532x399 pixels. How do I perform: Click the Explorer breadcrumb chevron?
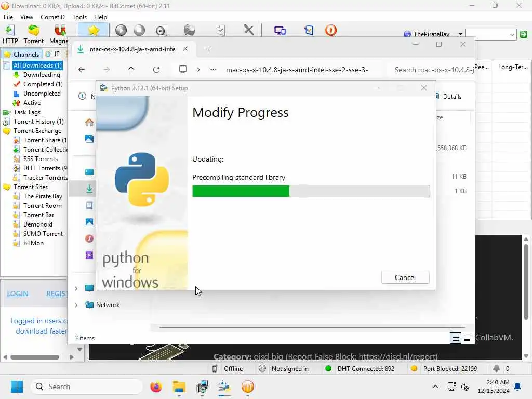pos(198,70)
